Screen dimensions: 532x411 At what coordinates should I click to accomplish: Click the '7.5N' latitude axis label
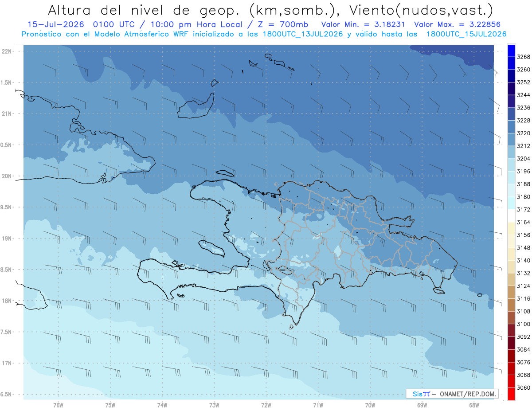pos(7,332)
